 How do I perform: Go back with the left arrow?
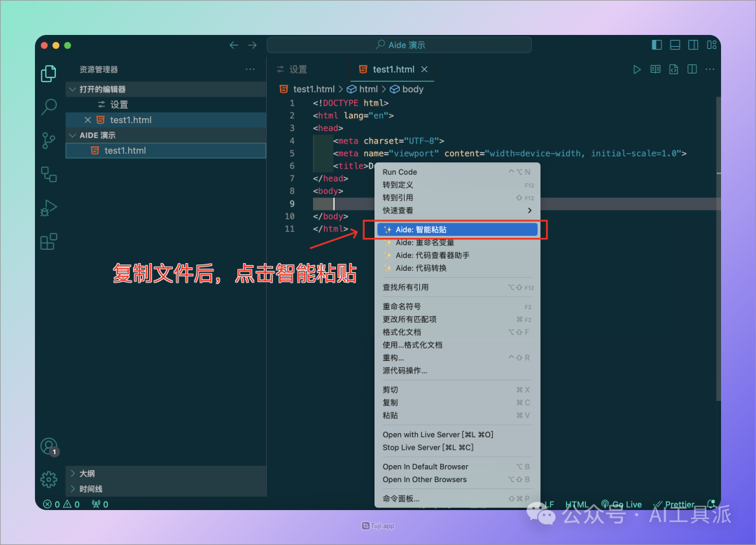(x=234, y=45)
